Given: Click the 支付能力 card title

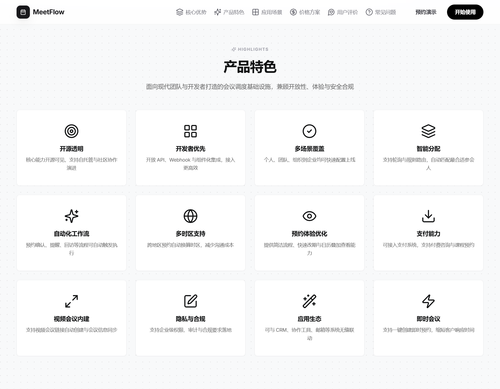Looking at the screenshot, I should (428, 234).
